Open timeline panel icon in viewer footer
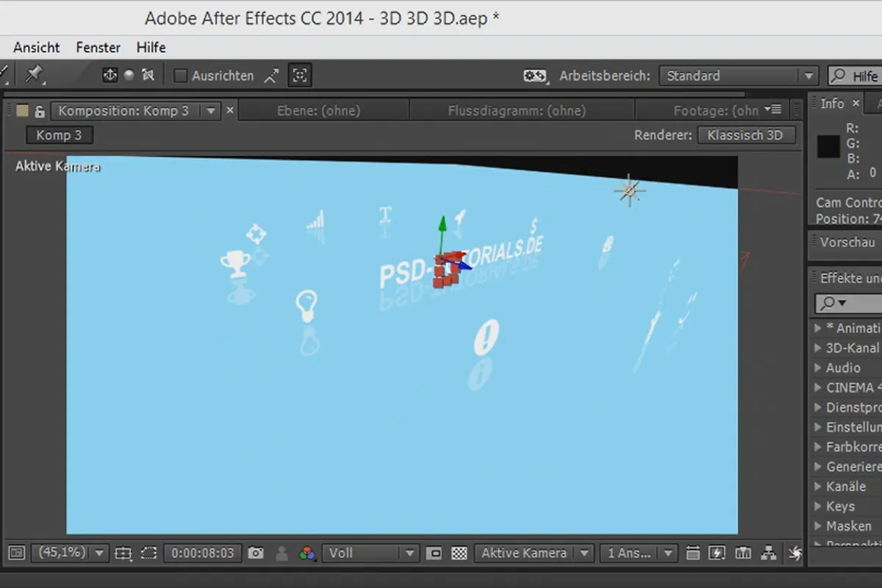This screenshot has height=588, width=882. (743, 553)
